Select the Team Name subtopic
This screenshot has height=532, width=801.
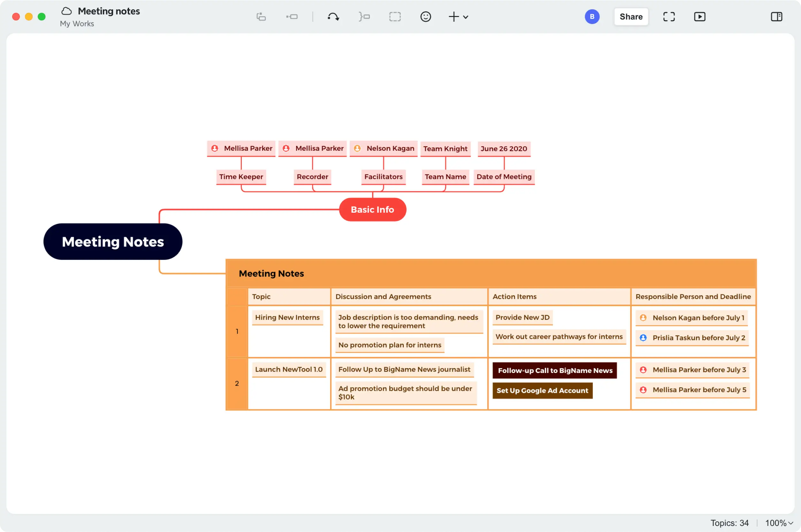(x=446, y=177)
